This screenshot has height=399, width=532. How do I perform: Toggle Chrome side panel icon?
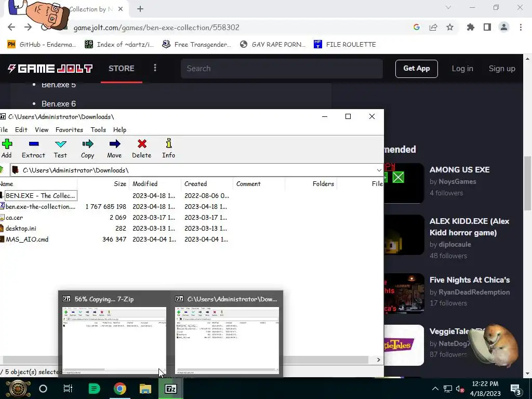(x=487, y=27)
